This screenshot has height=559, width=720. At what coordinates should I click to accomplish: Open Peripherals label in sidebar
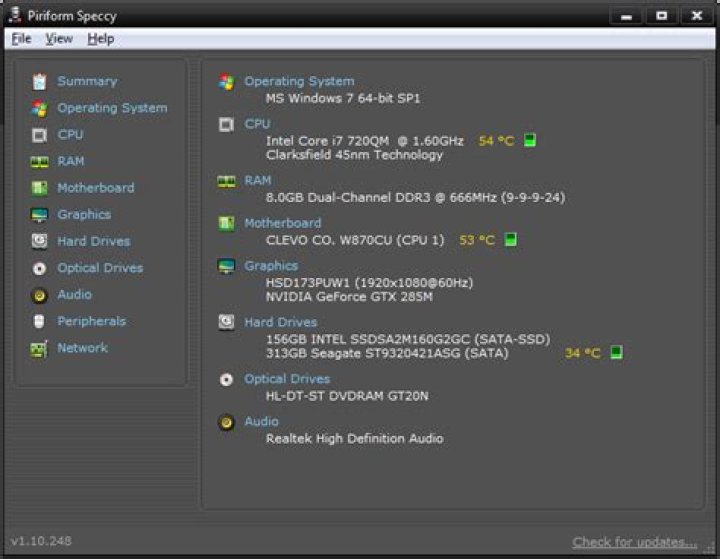pyautogui.click(x=91, y=321)
